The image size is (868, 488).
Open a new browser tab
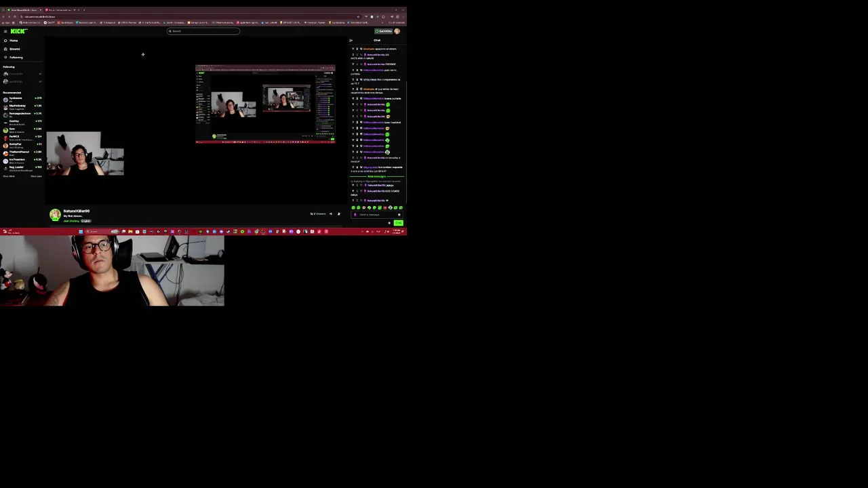[x=84, y=10]
